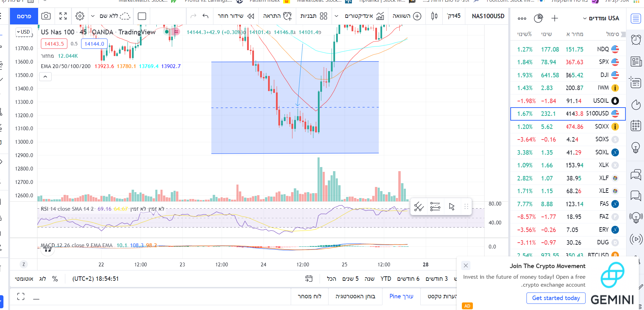The image size is (644, 310).
Task: Open the alerts alarm clock panel in the right sidebar
Action: coord(636,40)
